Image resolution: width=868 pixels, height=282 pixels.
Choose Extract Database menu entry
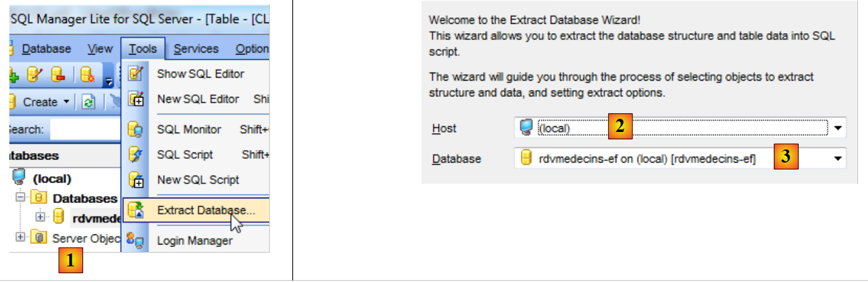coord(205,210)
